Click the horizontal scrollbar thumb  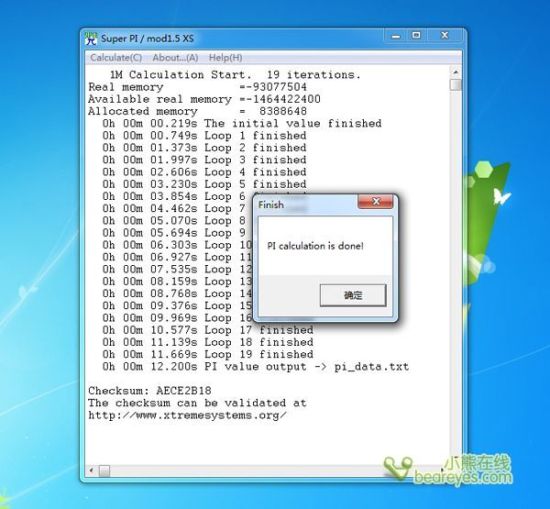point(104,470)
